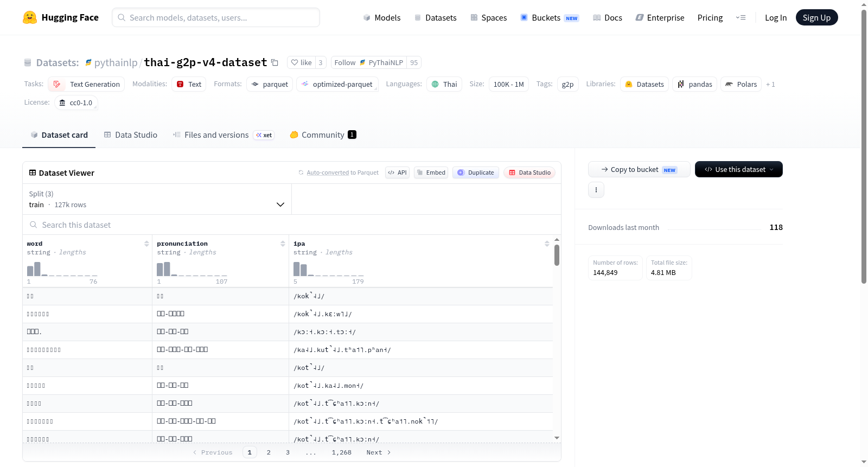868x467 pixels.
Task: Open Datasets in the top navigation
Action: pos(435,17)
